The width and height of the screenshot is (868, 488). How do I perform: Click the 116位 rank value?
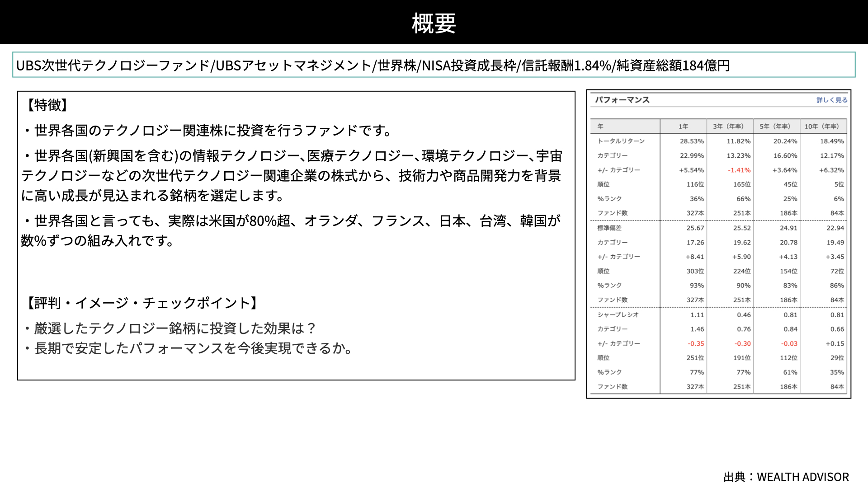click(695, 184)
